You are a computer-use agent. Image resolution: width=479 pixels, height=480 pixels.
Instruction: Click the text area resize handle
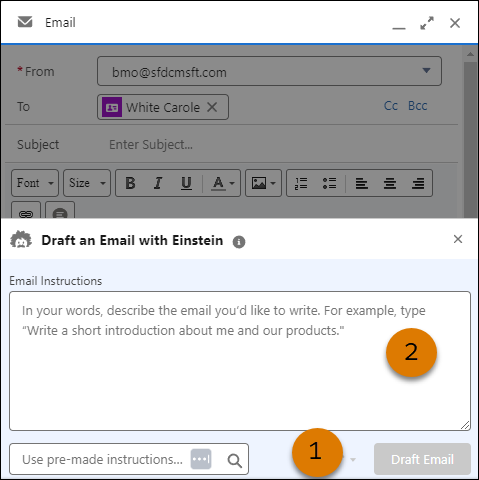coord(465,425)
